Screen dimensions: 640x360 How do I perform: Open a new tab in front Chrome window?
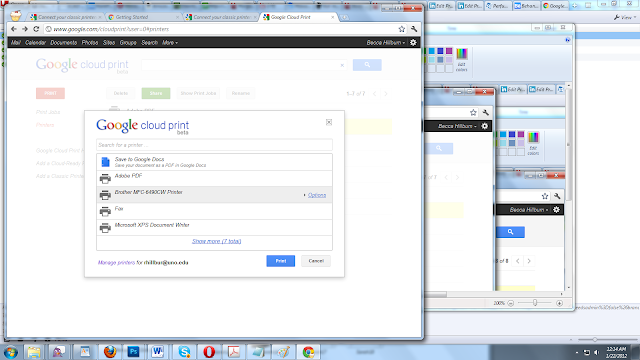344,17
